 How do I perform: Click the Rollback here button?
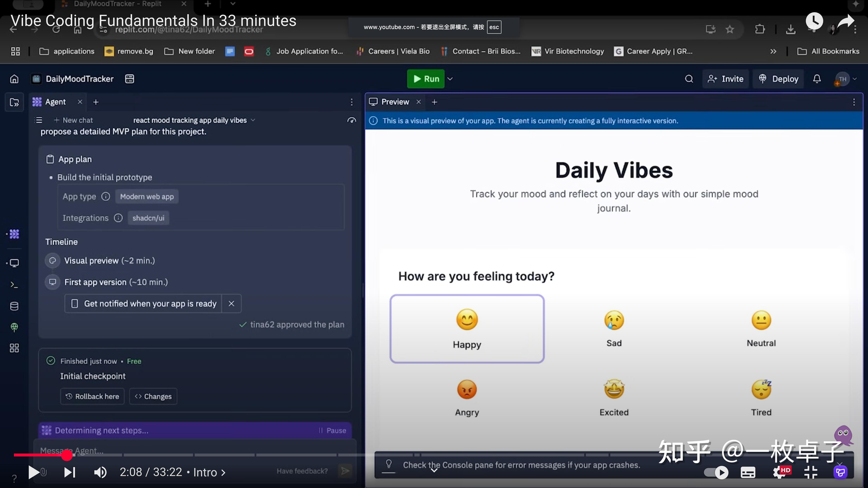[92, 396]
